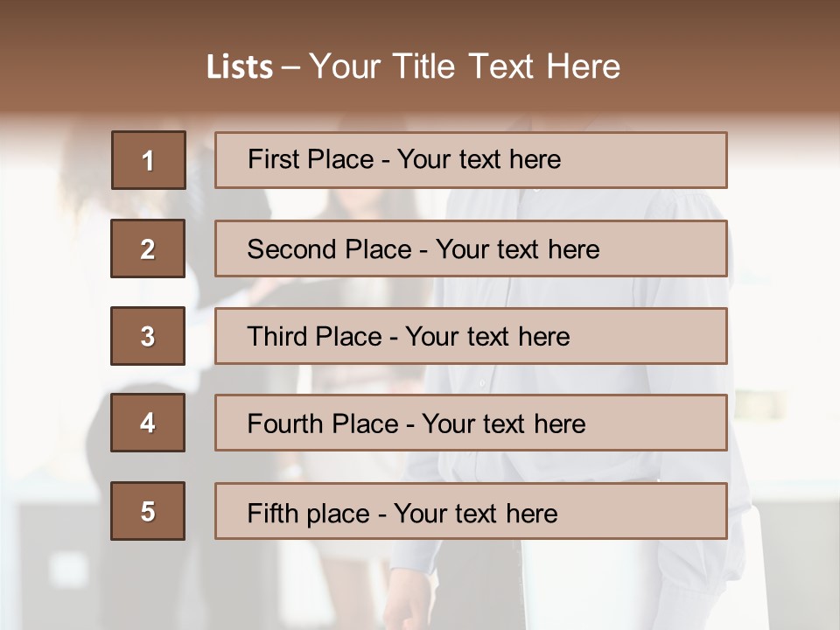Click empty right end of First Place bar
The width and height of the screenshot is (840, 630).
[x=665, y=160]
